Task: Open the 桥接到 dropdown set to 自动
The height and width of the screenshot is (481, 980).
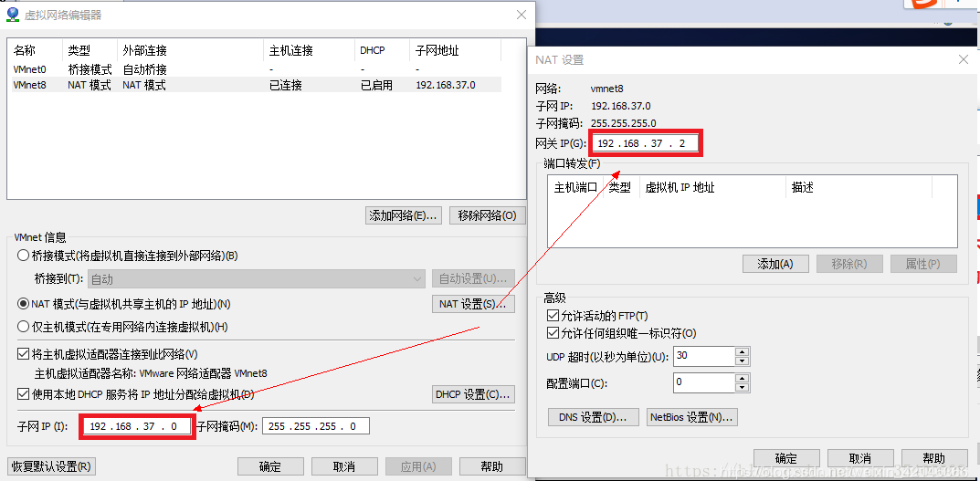Action: tap(257, 279)
